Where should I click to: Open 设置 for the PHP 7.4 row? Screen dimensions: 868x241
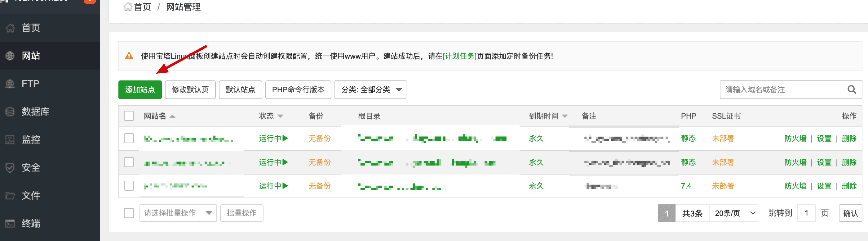[x=824, y=186]
